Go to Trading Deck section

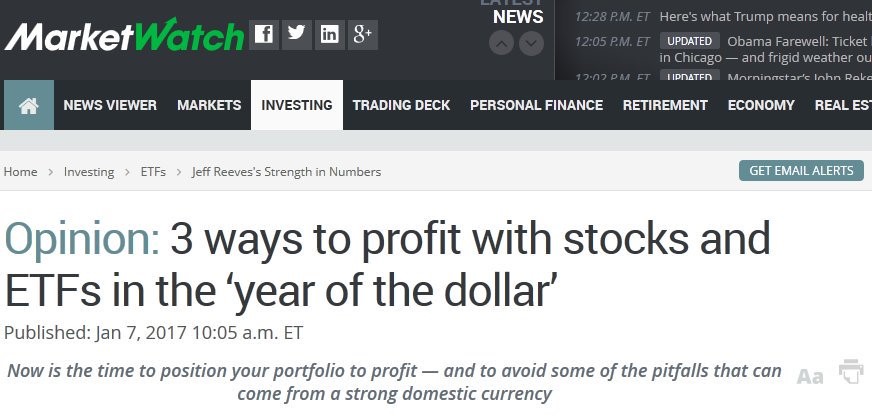pyautogui.click(x=401, y=105)
